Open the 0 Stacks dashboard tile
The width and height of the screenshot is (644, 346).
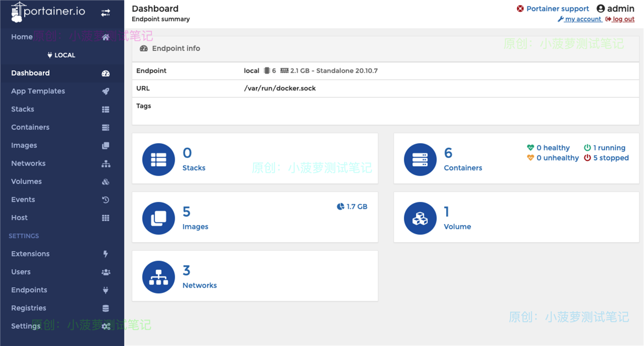pyautogui.click(x=255, y=159)
